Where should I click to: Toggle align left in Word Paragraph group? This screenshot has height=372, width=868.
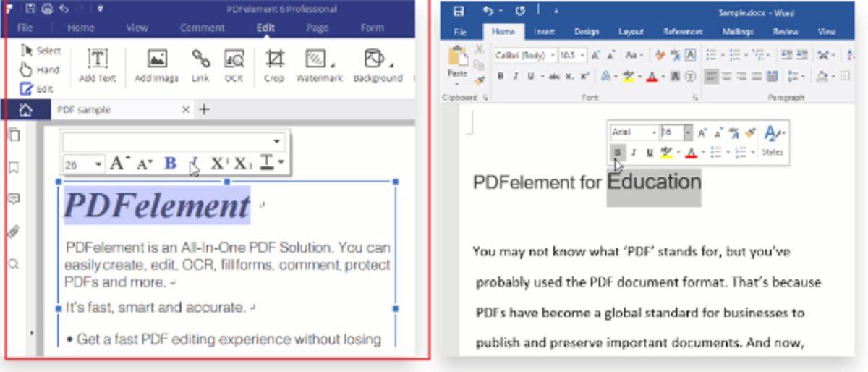click(712, 76)
